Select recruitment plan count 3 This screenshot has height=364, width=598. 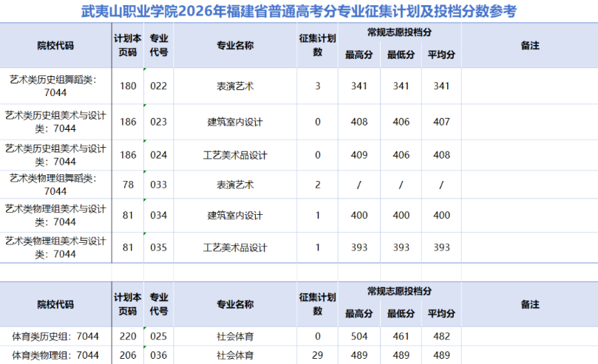click(x=318, y=86)
